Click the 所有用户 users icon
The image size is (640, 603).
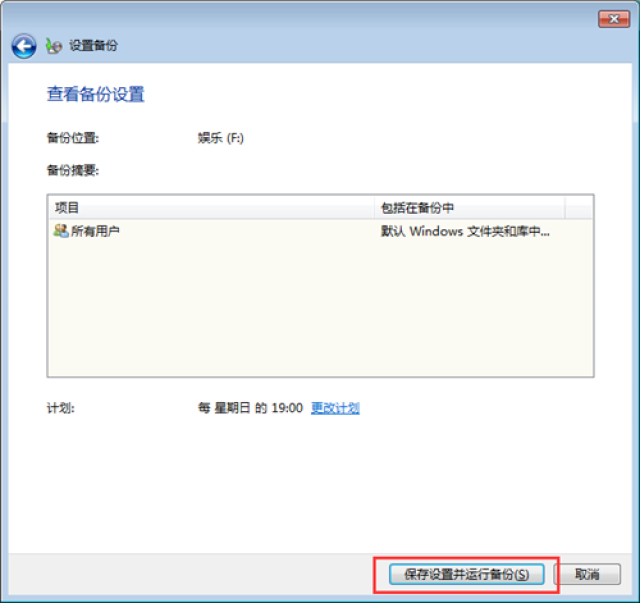[61, 231]
